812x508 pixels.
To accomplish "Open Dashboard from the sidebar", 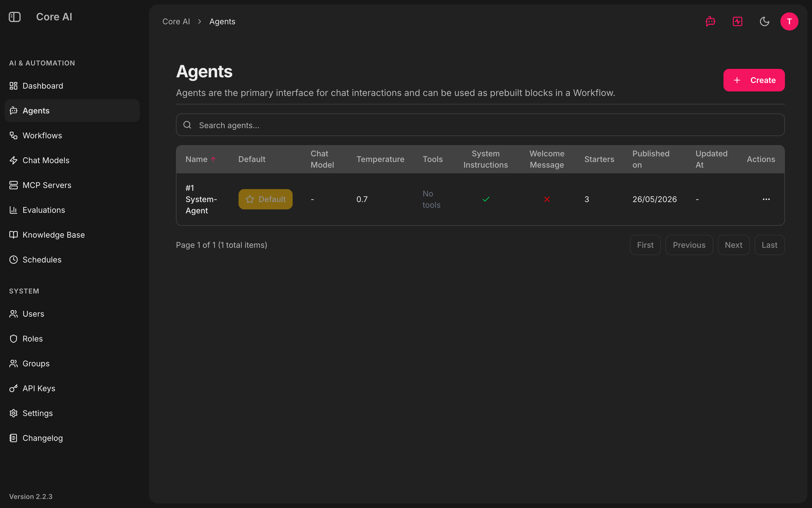I will (72, 86).
